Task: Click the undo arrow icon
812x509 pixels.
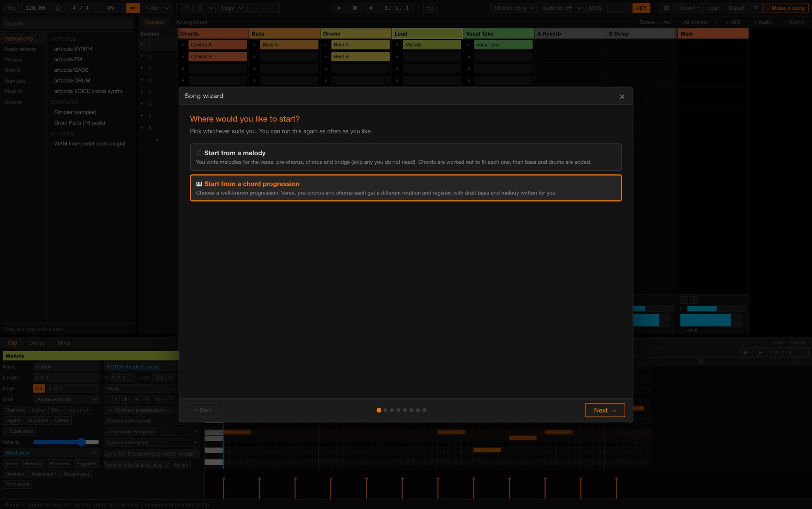Action: pyautogui.click(x=430, y=8)
